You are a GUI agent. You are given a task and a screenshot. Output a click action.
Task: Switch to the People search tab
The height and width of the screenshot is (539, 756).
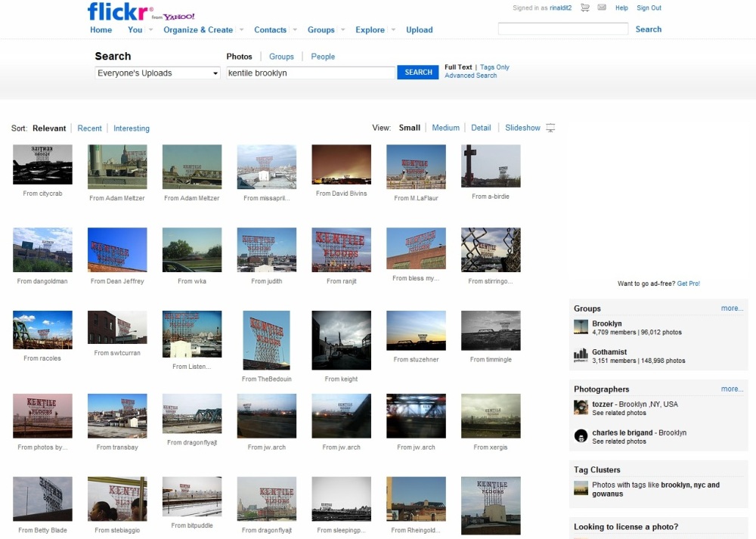tap(323, 57)
